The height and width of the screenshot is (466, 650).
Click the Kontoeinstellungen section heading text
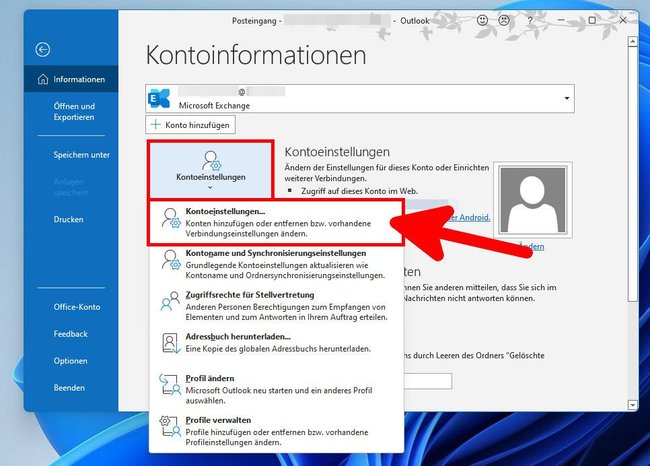[337, 152]
